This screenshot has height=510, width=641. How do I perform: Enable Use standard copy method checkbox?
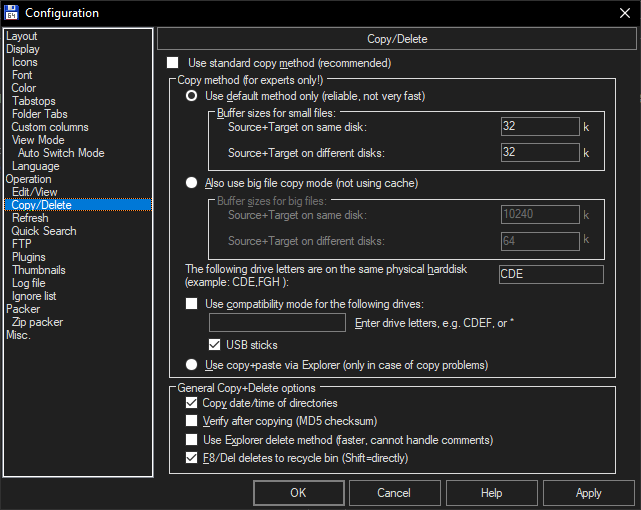coord(173,63)
